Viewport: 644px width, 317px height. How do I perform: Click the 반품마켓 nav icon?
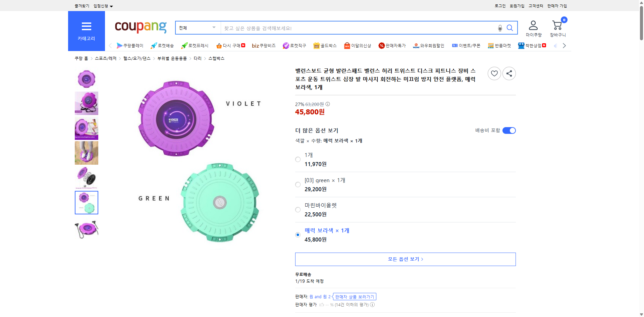coord(499,45)
